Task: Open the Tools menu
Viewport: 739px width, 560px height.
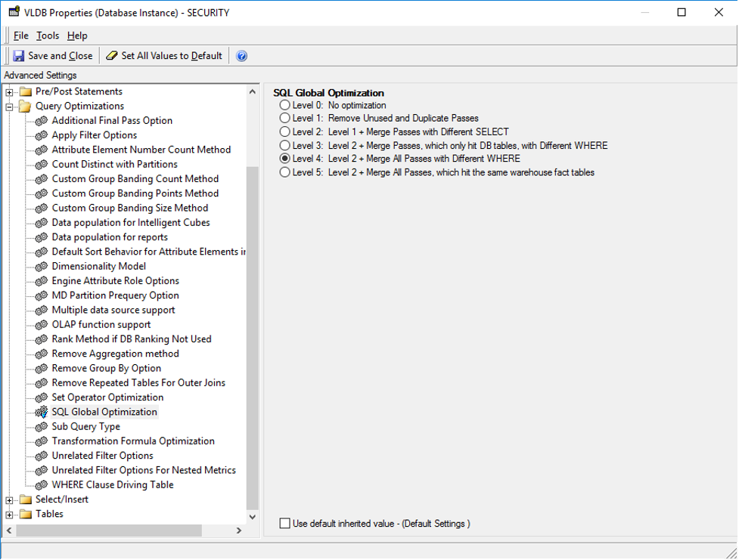Action: click(48, 35)
